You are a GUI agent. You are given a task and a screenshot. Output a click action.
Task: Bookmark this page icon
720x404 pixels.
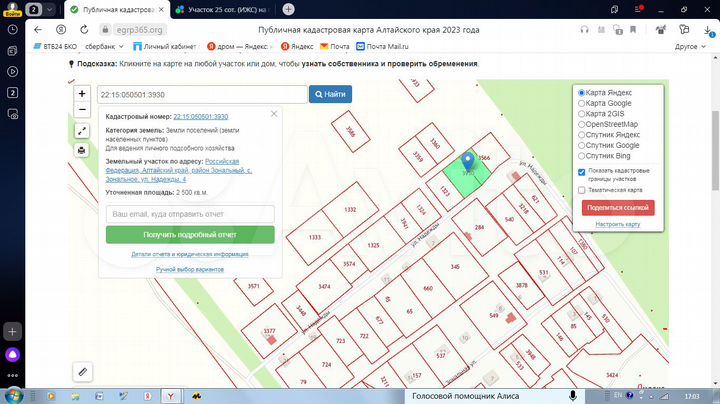(633, 30)
